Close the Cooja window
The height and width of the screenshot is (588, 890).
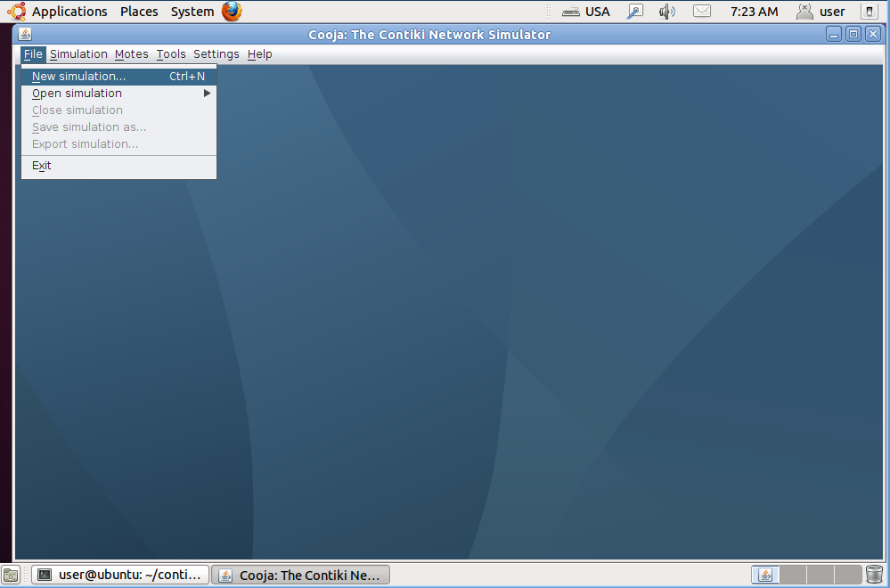pos(873,34)
